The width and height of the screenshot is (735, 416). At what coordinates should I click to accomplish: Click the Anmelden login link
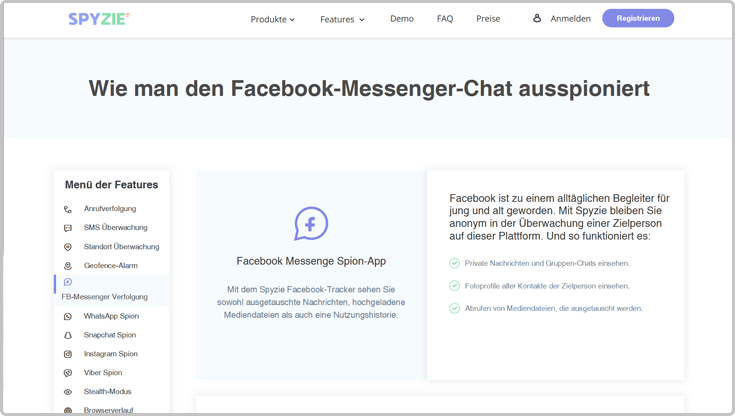(x=562, y=19)
